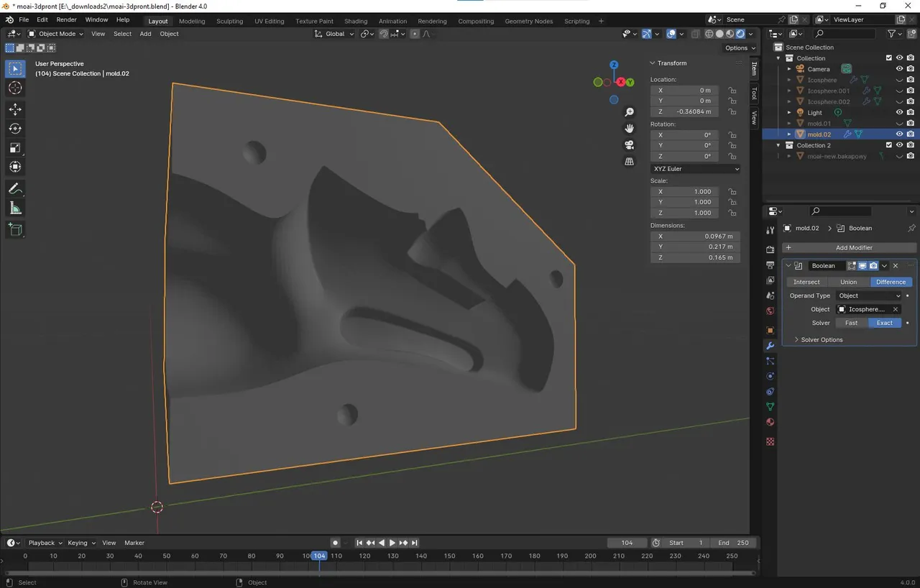The image size is (920, 588).
Task: Hide the Light object in viewport
Action: coord(899,112)
